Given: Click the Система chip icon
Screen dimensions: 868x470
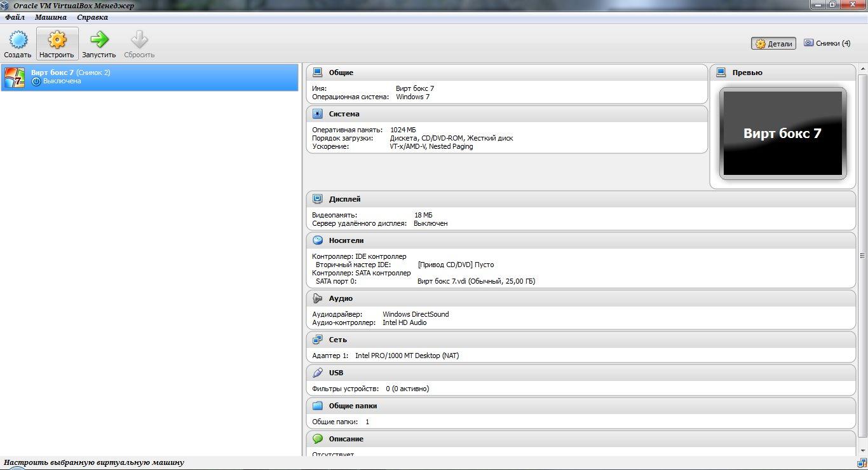Looking at the screenshot, I should pyautogui.click(x=318, y=114).
